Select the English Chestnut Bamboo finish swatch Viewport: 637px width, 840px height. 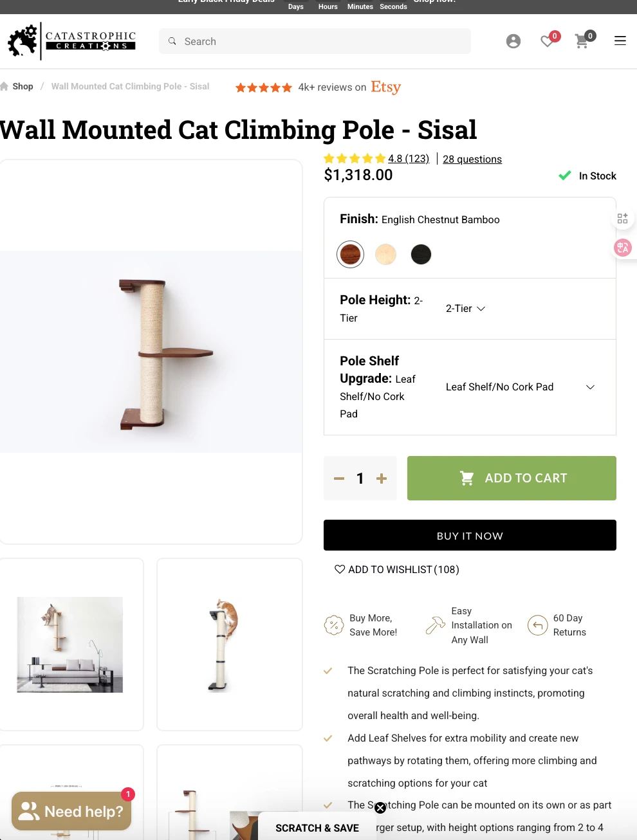coord(351,254)
